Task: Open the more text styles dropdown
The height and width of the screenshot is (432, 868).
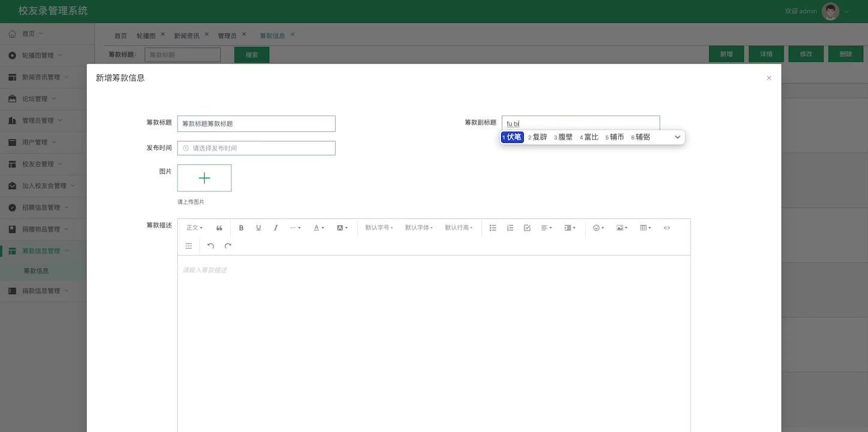Action: pos(296,228)
